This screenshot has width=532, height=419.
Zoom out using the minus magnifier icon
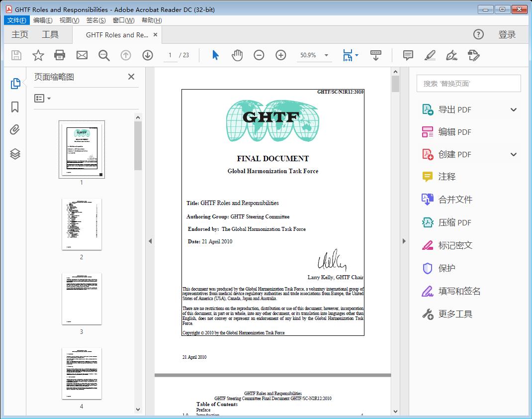point(259,55)
